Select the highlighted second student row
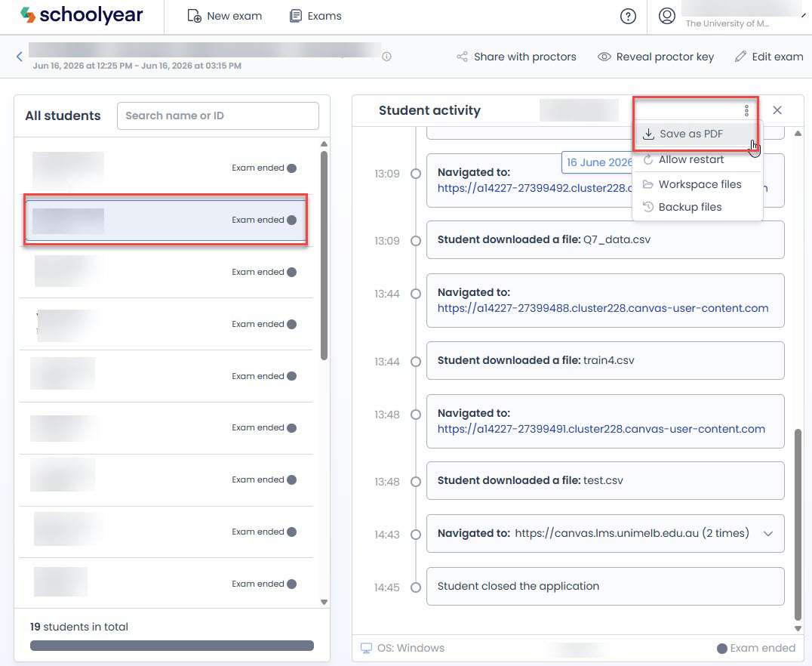Image resolution: width=812 pixels, height=666 pixels. (166, 220)
